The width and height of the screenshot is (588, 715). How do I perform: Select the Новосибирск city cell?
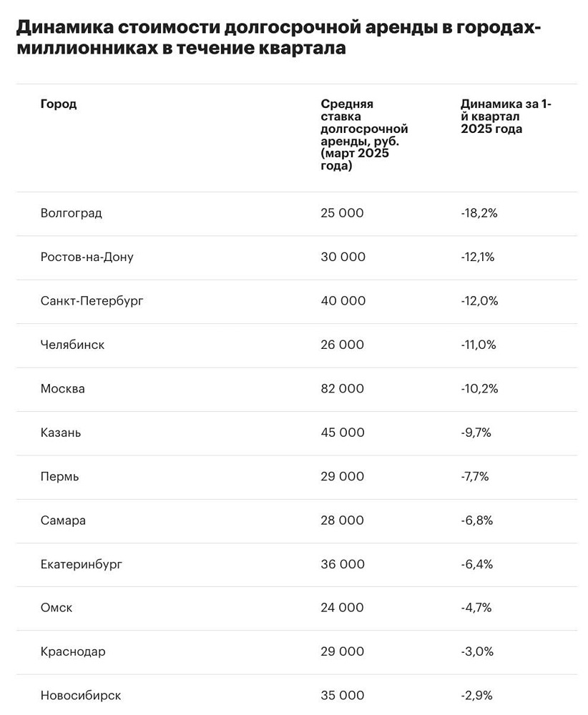click(81, 695)
